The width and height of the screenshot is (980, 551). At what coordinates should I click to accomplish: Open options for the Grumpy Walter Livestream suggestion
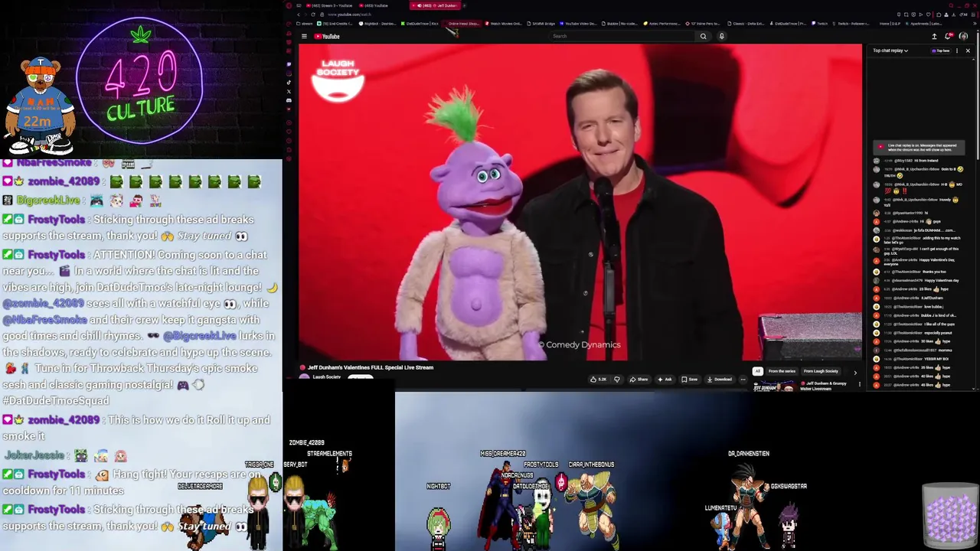pyautogui.click(x=859, y=384)
